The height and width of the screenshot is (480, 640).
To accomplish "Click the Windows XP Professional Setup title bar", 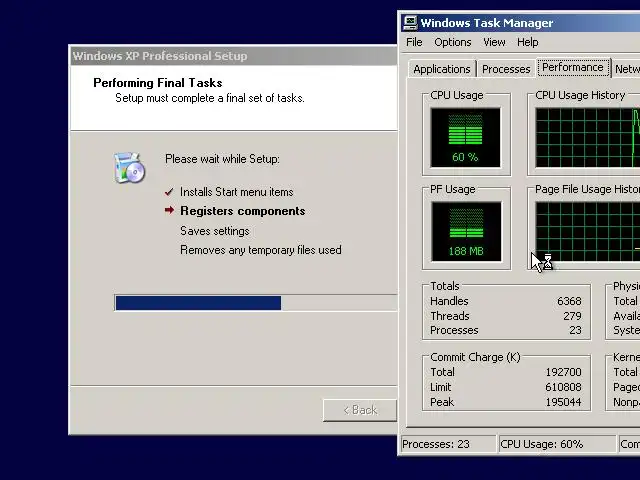I will [x=233, y=56].
